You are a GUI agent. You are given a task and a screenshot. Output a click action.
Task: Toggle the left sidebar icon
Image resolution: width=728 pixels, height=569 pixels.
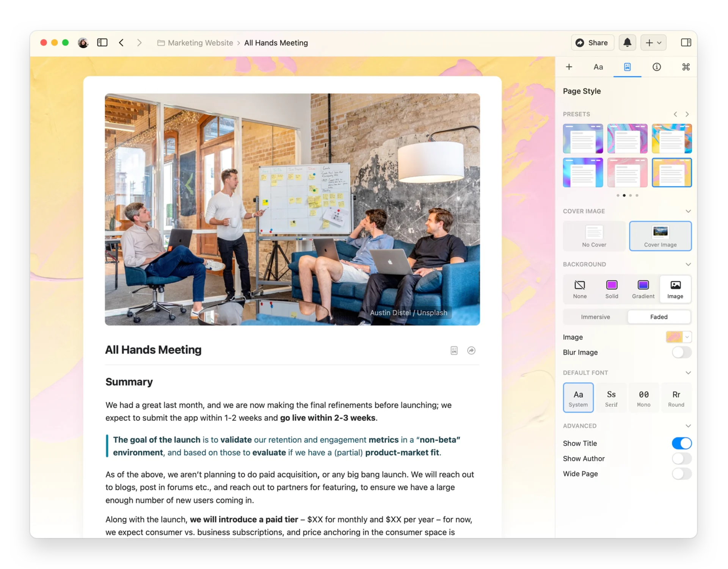coord(102,42)
